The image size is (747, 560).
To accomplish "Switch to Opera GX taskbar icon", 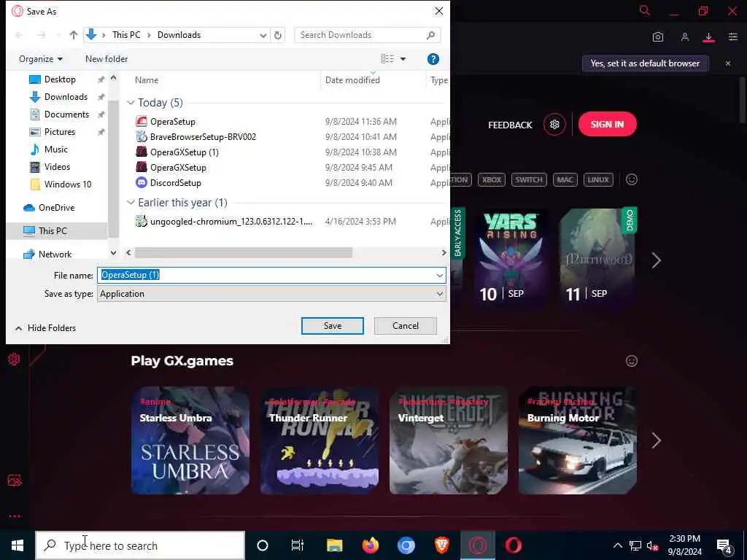I will 477,545.
